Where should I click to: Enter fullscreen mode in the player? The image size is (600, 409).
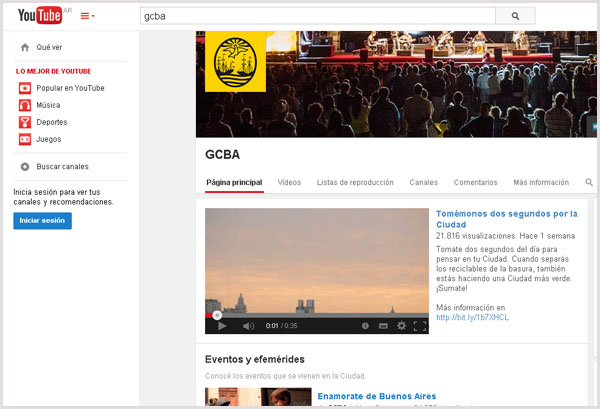(x=420, y=326)
